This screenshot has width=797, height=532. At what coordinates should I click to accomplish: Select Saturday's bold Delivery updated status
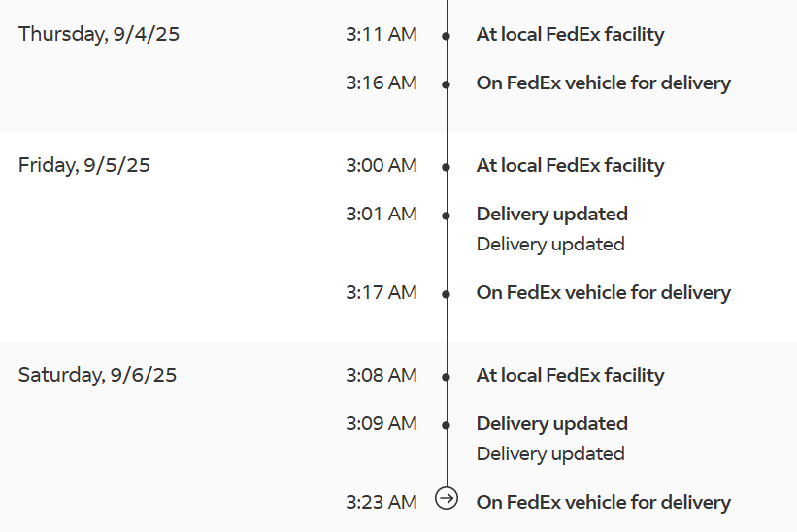coord(552,424)
